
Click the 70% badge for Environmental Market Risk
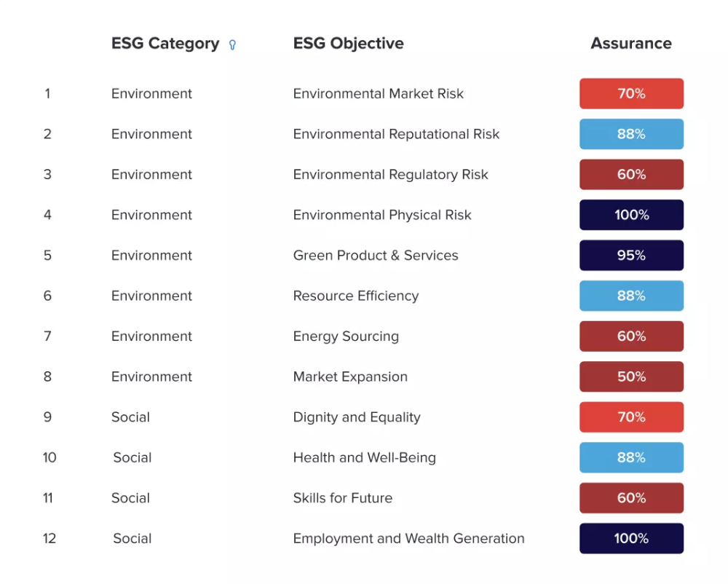[630, 93]
